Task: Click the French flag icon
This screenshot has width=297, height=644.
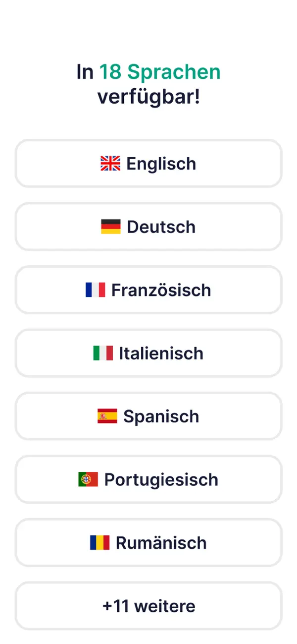Action: coord(94,290)
